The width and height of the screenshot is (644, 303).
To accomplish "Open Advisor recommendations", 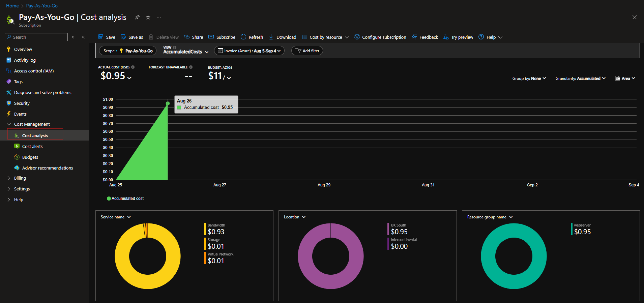I will coord(47,168).
